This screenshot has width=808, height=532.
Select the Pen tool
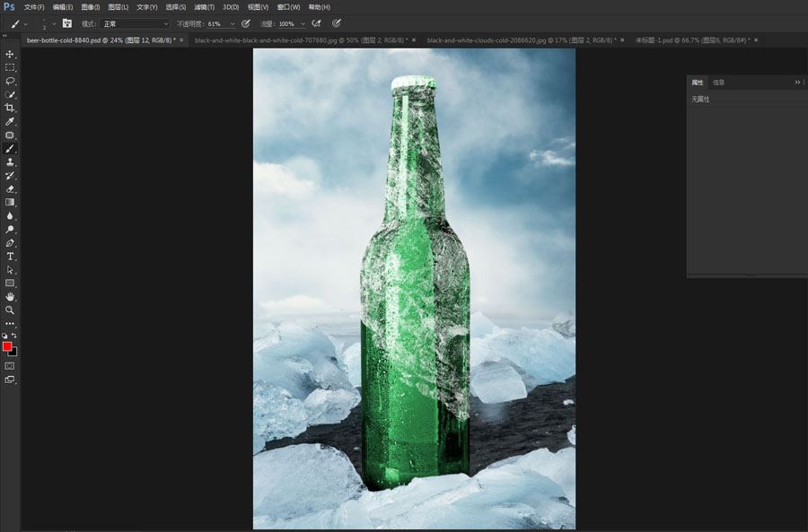click(11, 243)
